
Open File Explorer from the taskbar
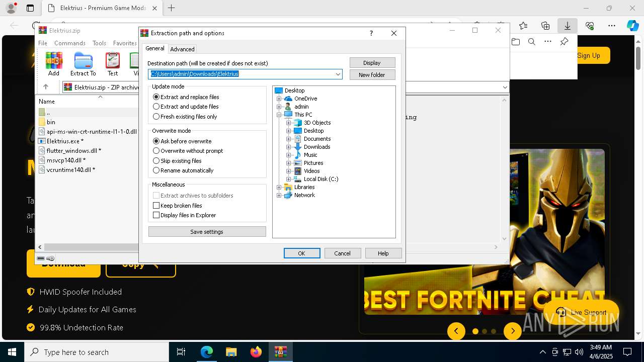pos(231,352)
